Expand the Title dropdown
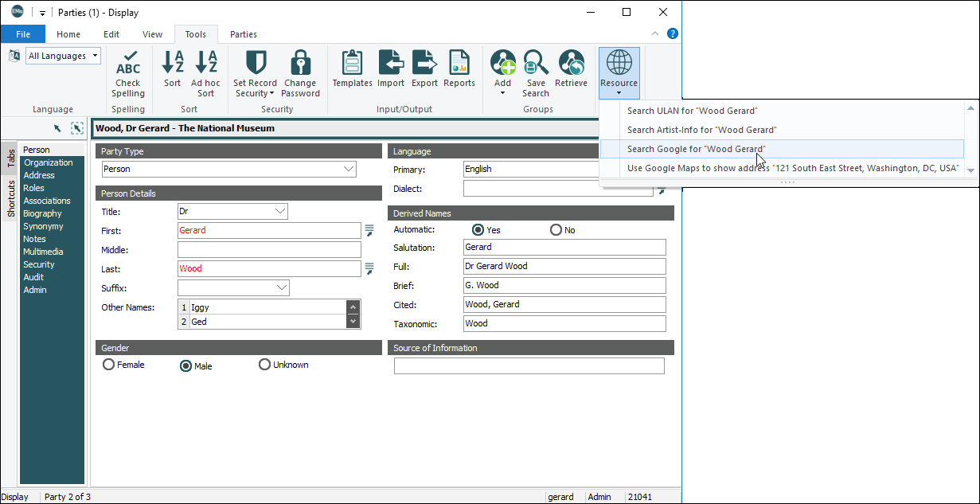Image resolution: width=980 pixels, height=504 pixels. click(x=279, y=211)
